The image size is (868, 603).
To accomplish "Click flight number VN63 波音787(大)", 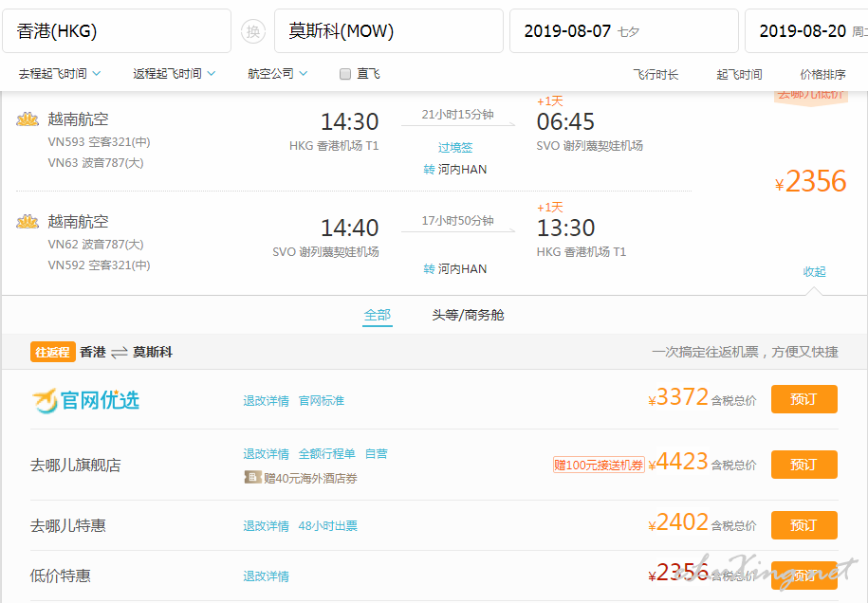I will pos(96,163).
